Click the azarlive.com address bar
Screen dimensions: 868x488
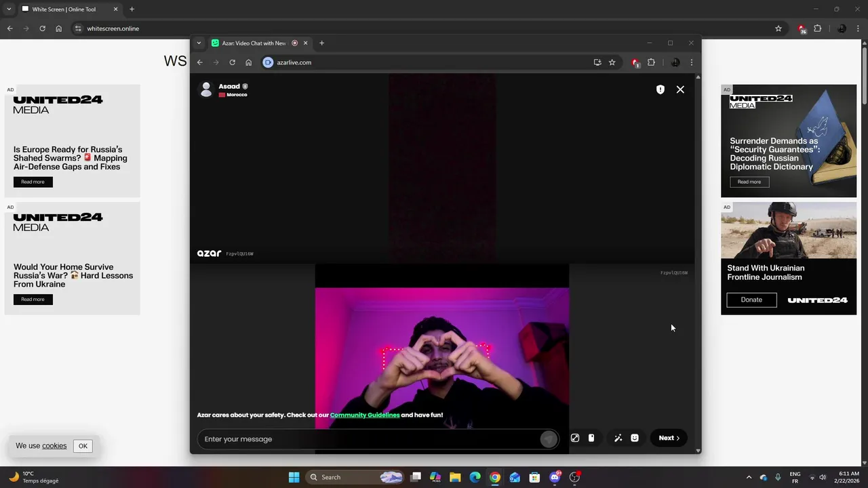434,62
